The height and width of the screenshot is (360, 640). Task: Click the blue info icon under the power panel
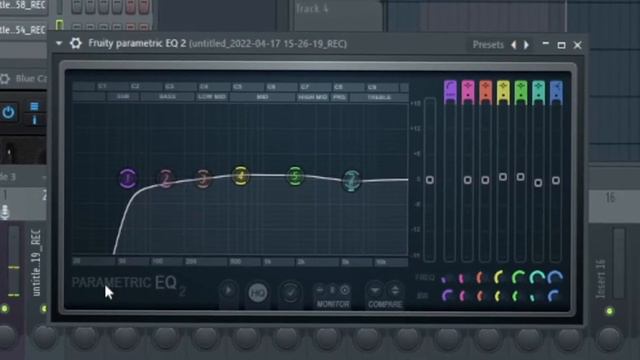(34, 120)
